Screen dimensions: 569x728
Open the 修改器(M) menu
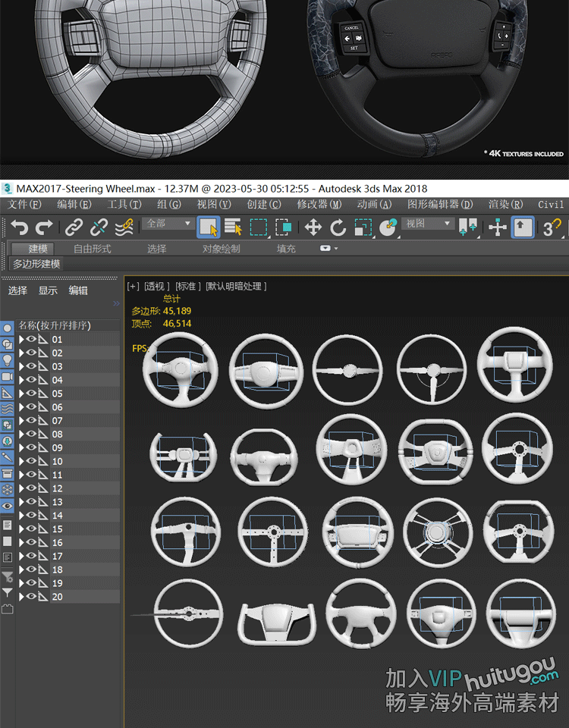pos(319,204)
